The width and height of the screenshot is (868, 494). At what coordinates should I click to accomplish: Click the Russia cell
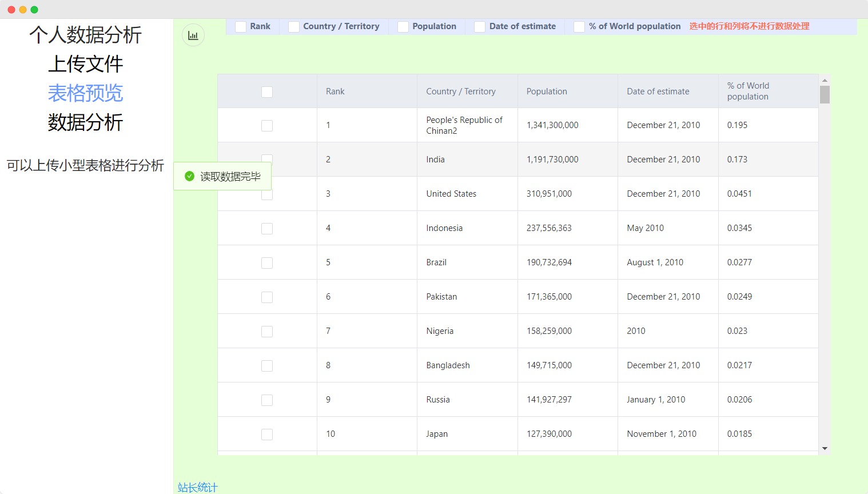point(468,400)
